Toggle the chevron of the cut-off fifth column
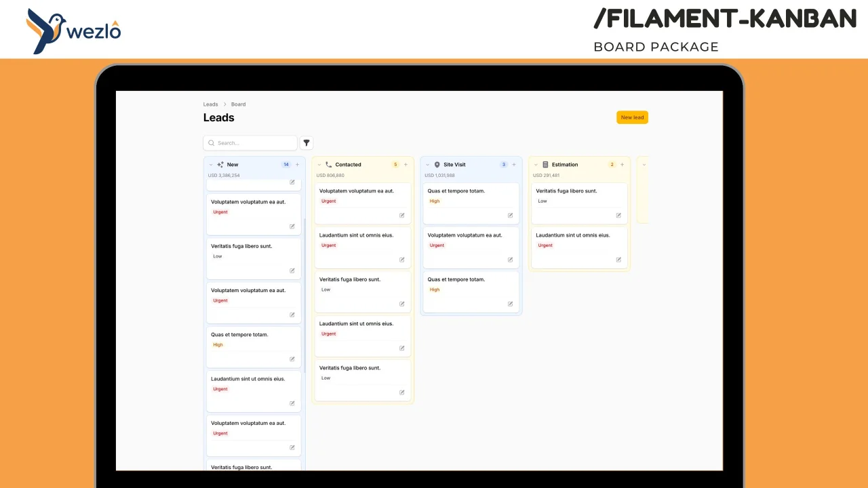 (644, 165)
